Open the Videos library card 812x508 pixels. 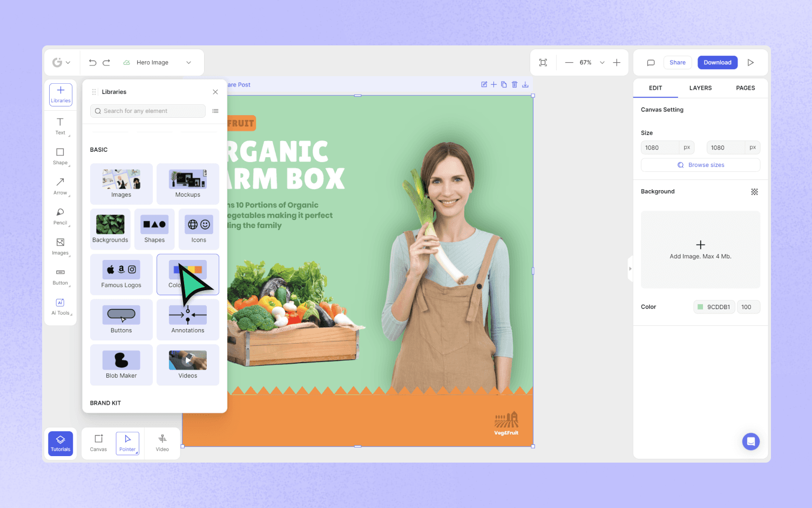188,365
